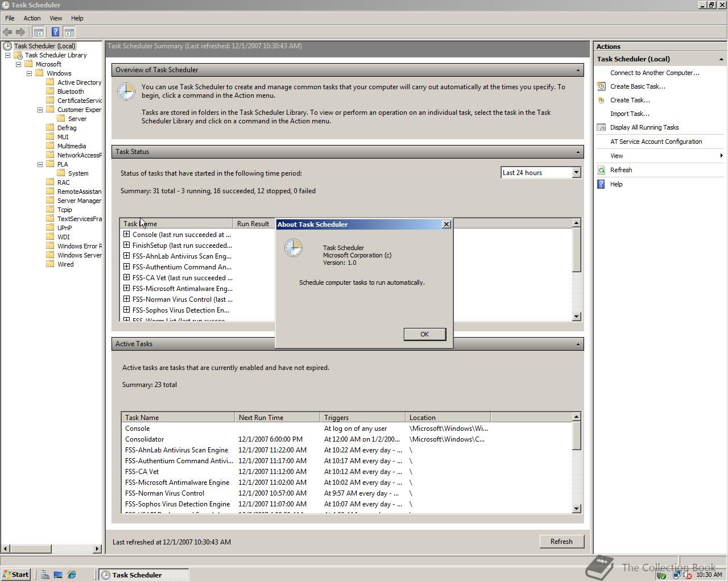The height and width of the screenshot is (582, 728).
Task: Show desktop via quick launch icon
Action: tap(58, 575)
